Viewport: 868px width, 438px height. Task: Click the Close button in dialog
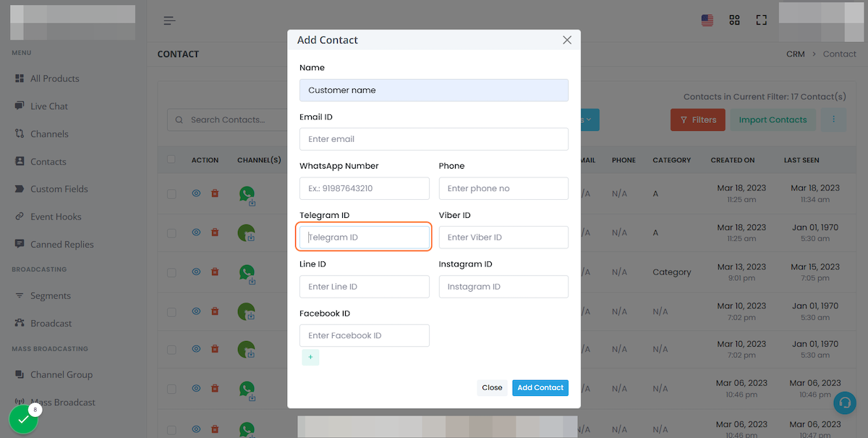[492, 388]
